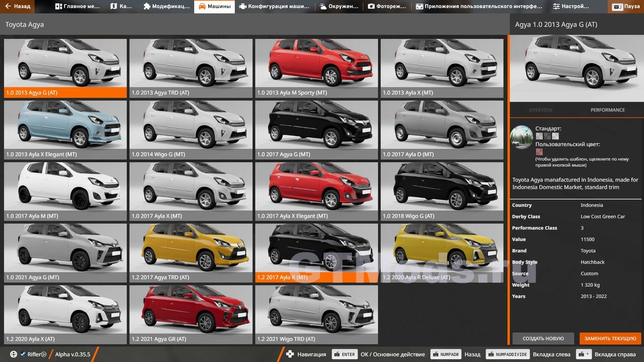Click the Brand value Toyota
The height and width of the screenshot is (362, 644).
coord(588,251)
